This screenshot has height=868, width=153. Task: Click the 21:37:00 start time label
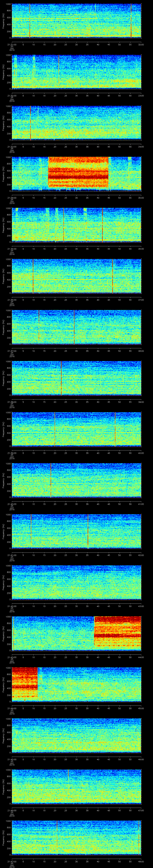point(12,351)
